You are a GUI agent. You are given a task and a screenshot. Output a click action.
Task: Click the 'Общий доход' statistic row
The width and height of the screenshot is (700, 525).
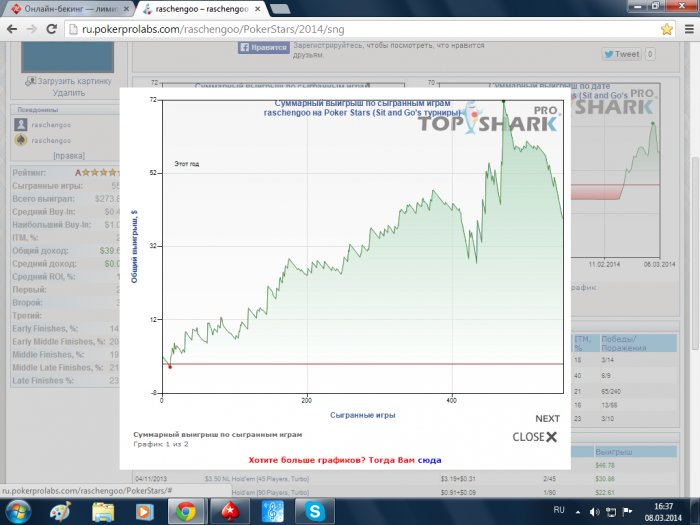tap(65, 250)
